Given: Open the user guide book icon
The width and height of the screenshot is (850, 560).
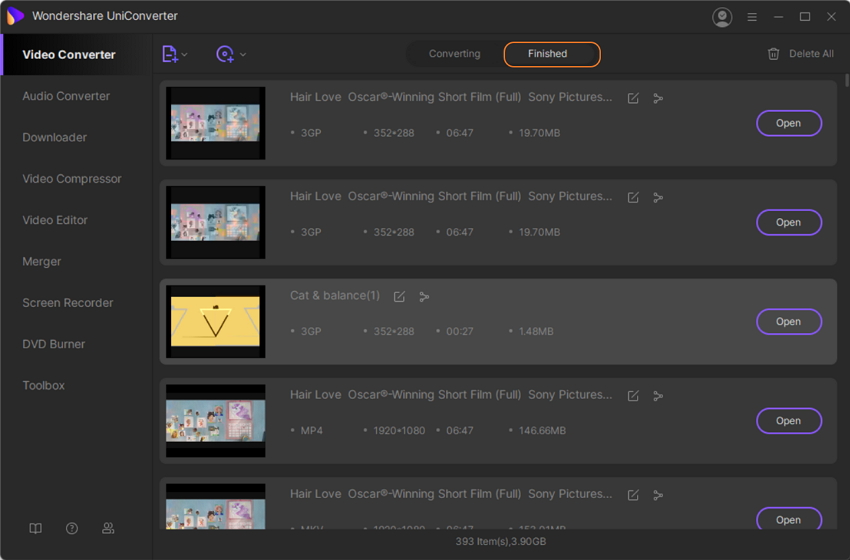Looking at the screenshot, I should [35, 528].
